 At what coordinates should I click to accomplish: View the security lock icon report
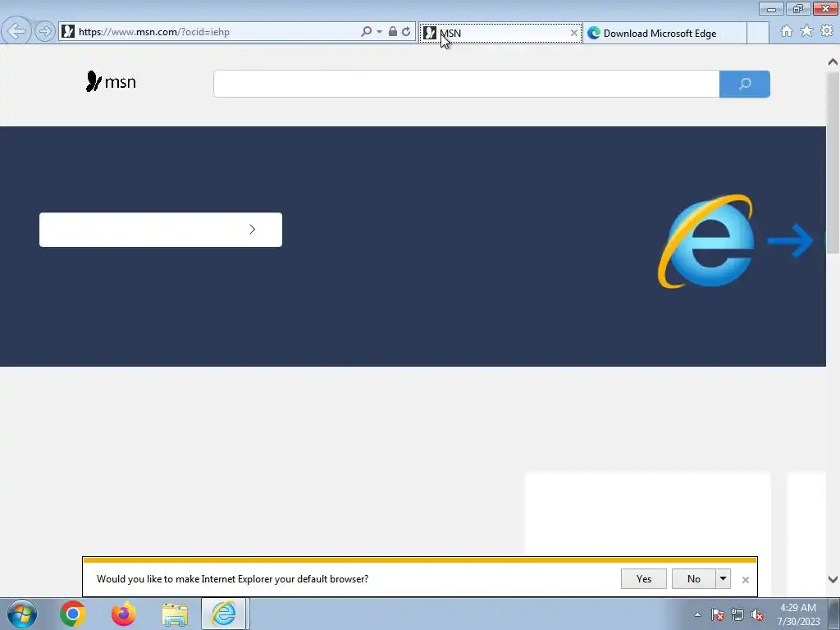click(393, 32)
